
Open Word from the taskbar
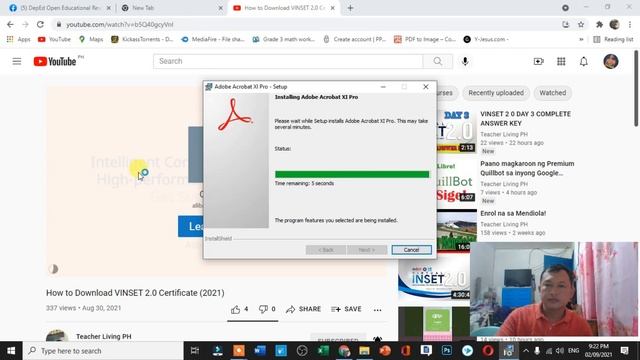pyautogui.click(x=260, y=351)
